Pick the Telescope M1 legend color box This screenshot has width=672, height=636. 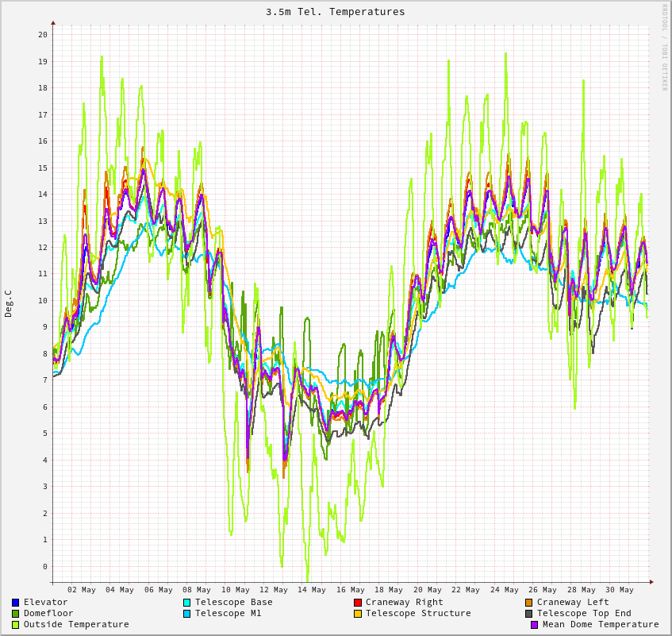[x=187, y=614]
